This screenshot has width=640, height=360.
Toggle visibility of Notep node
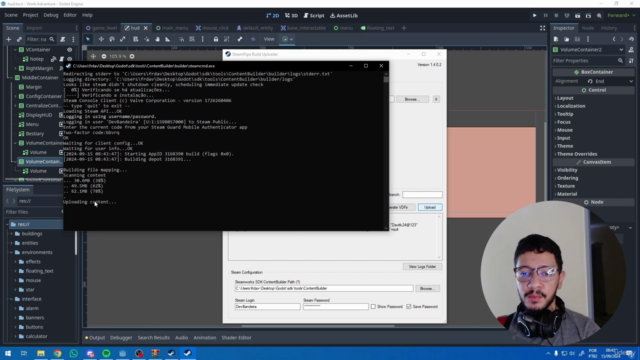point(69,59)
